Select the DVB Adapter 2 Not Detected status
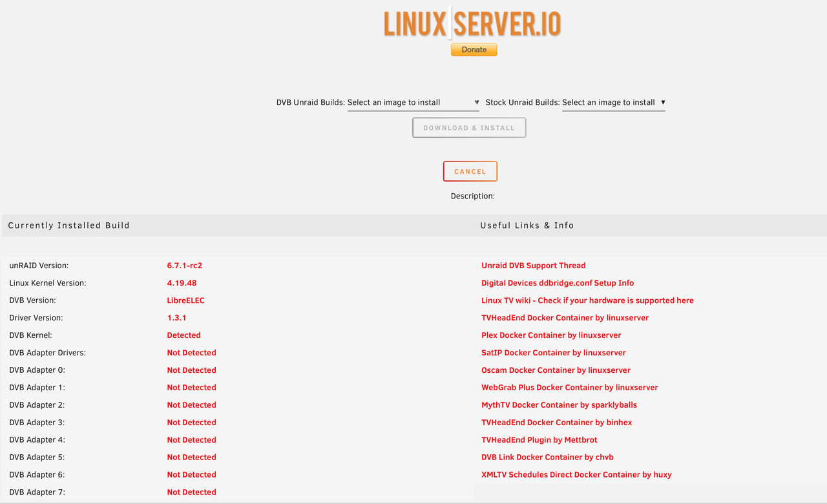 click(191, 405)
